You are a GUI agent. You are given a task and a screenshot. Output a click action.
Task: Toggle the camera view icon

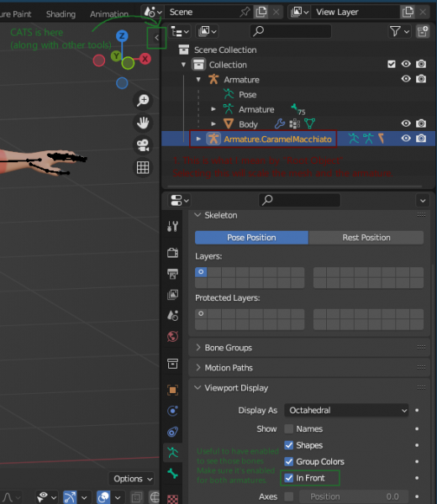coord(143,145)
